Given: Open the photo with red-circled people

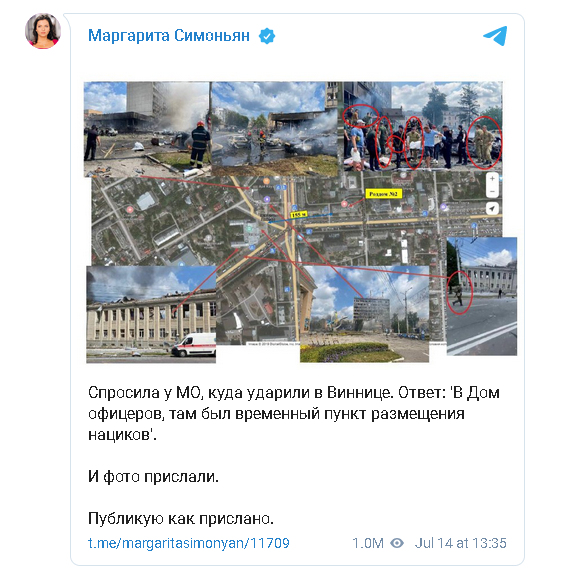Looking at the screenshot, I should point(422,126).
